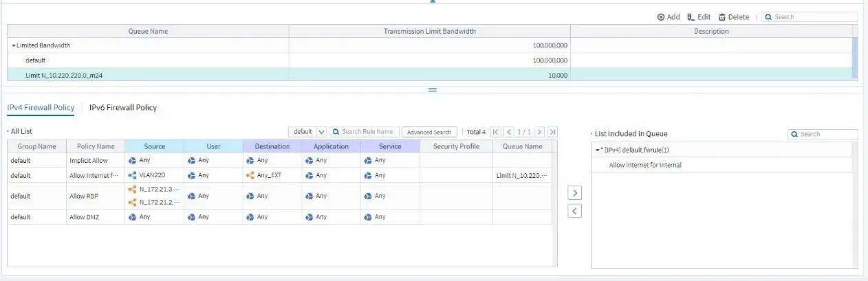Focus the List Included in Queue search field

click(823, 134)
